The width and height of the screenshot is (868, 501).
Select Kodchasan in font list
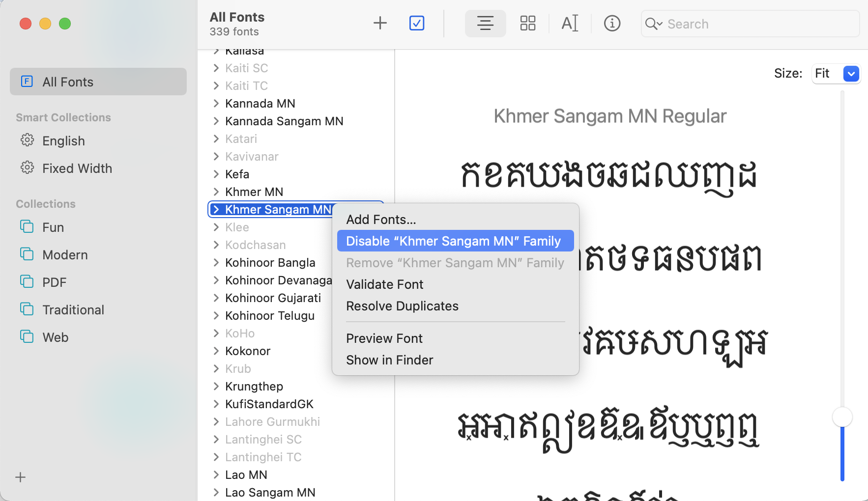tap(256, 245)
